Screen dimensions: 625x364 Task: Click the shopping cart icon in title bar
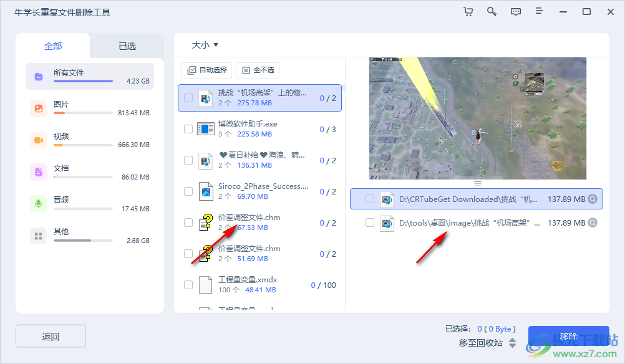pos(468,12)
